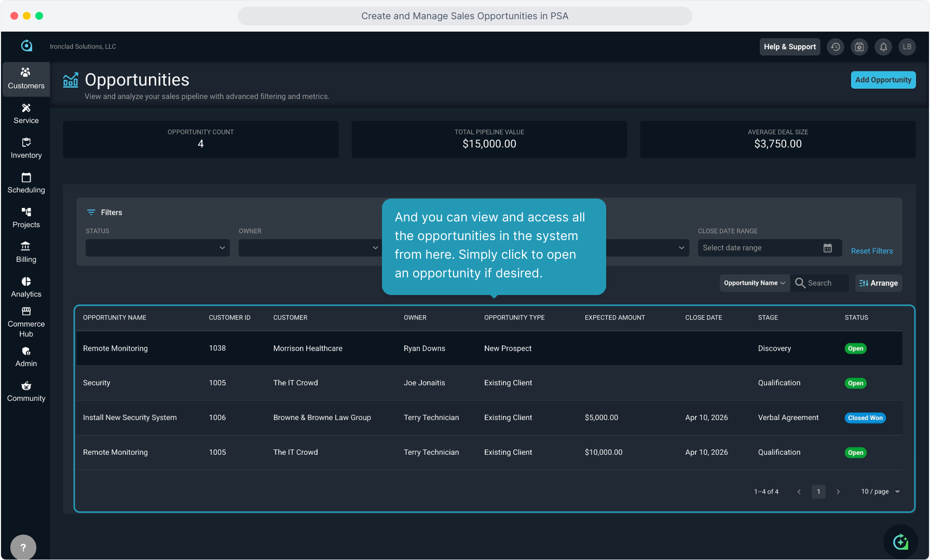Open the history clock icon

click(835, 47)
